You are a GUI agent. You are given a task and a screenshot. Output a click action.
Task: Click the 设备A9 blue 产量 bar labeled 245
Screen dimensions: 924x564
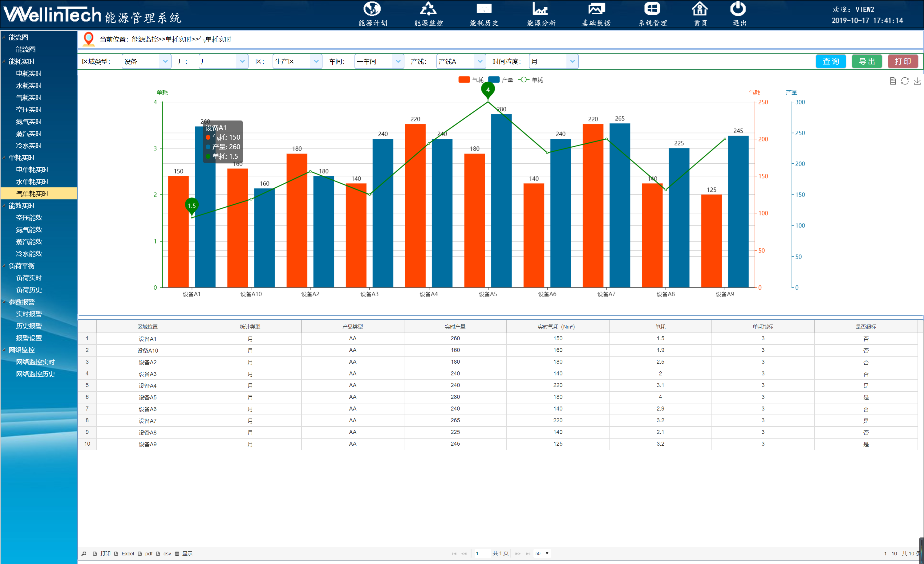point(738,212)
